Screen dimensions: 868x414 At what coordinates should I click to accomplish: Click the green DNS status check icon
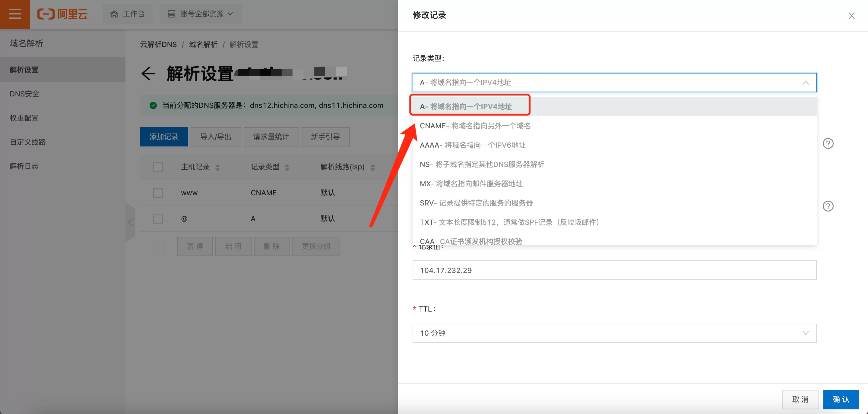tap(153, 106)
